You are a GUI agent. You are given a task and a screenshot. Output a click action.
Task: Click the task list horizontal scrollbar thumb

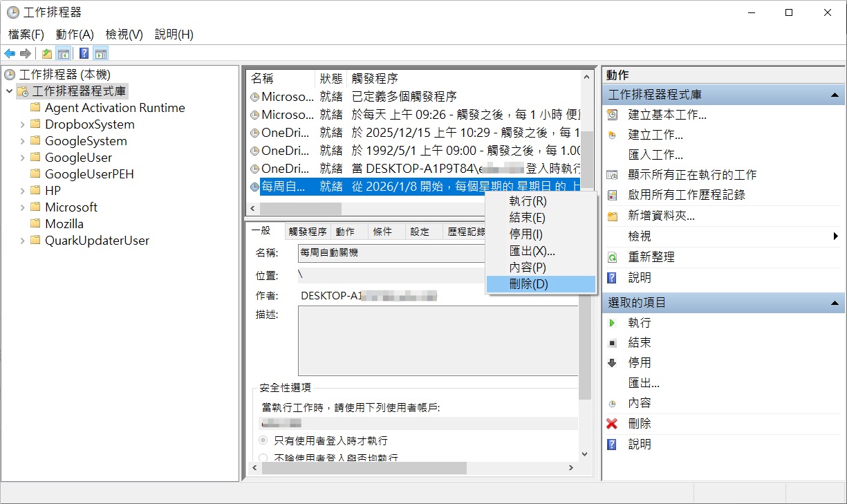click(301, 209)
